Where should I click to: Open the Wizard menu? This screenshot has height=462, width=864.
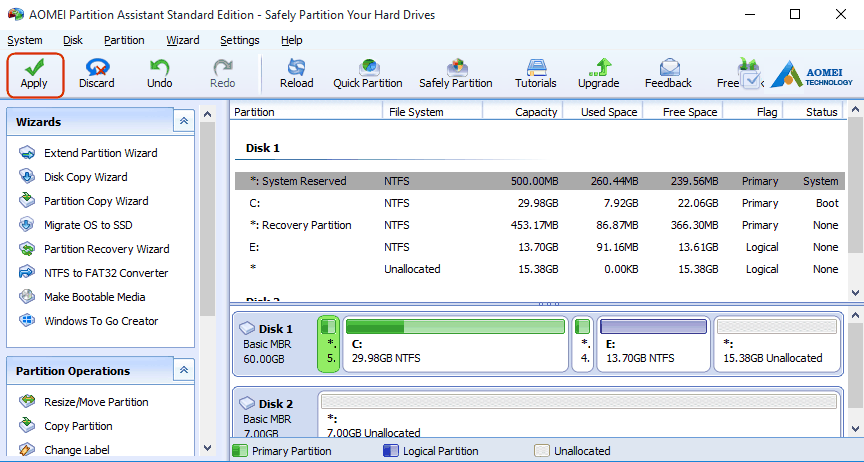pyautogui.click(x=183, y=40)
